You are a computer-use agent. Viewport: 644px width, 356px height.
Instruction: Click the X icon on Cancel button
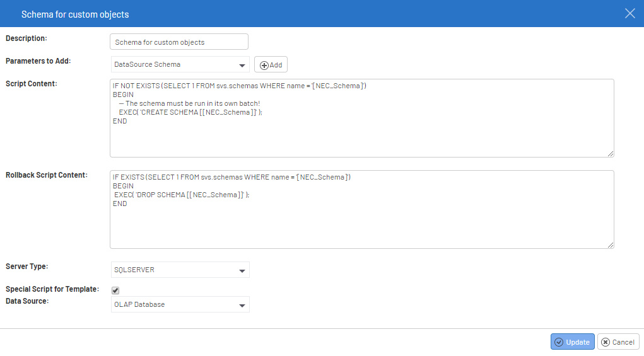click(606, 342)
